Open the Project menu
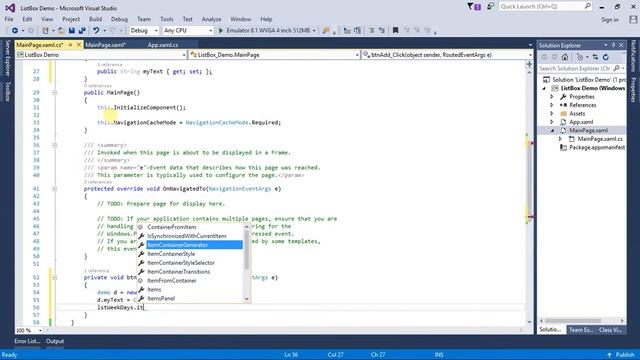Screen dimensions: 640x360 click(x=71, y=19)
